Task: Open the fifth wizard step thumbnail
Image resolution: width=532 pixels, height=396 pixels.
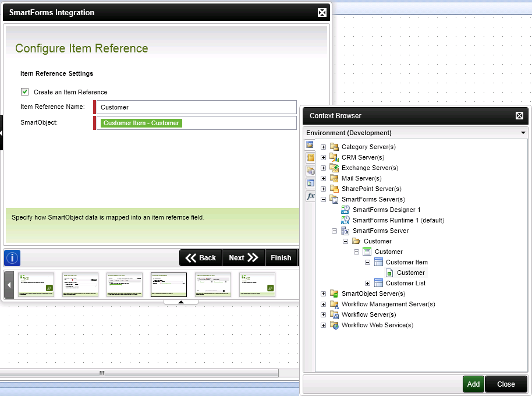Action: click(212, 285)
